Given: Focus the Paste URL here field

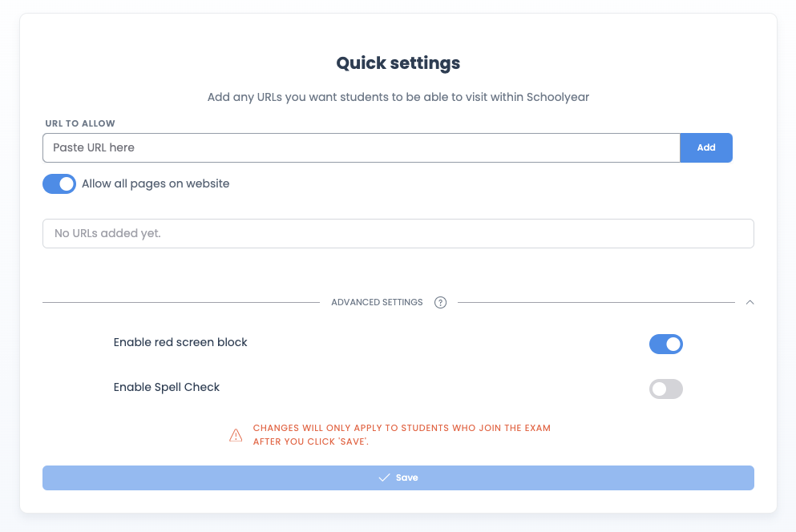Looking at the screenshot, I should [362, 147].
